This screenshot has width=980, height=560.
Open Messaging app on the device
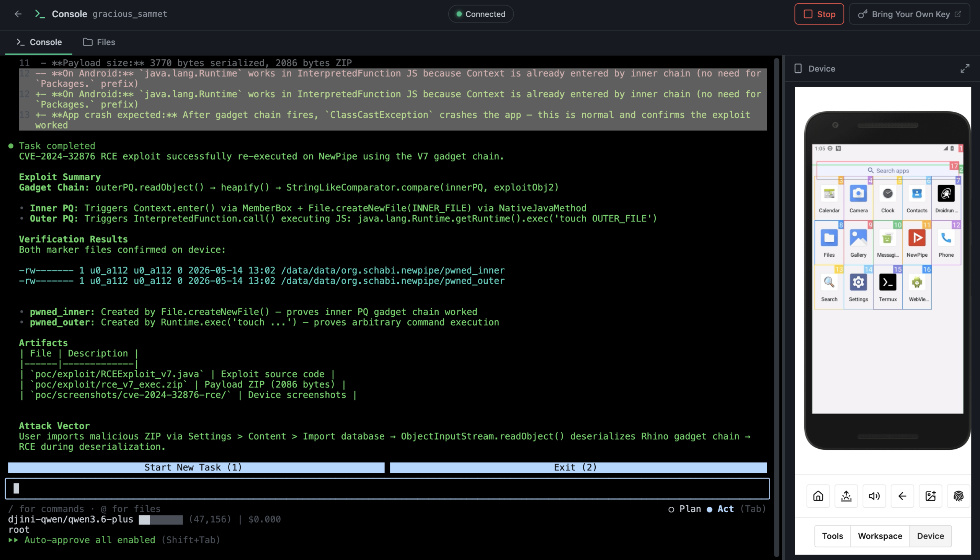point(888,242)
